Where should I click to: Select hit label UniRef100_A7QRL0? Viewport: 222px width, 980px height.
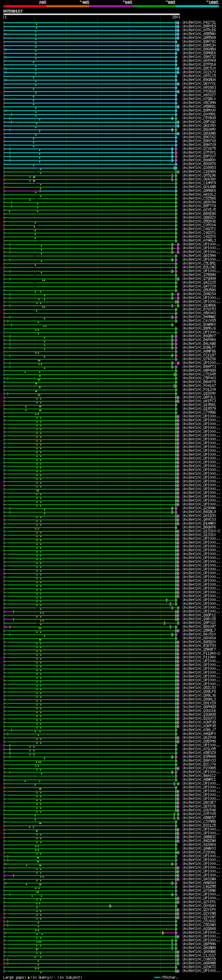(199, 99)
